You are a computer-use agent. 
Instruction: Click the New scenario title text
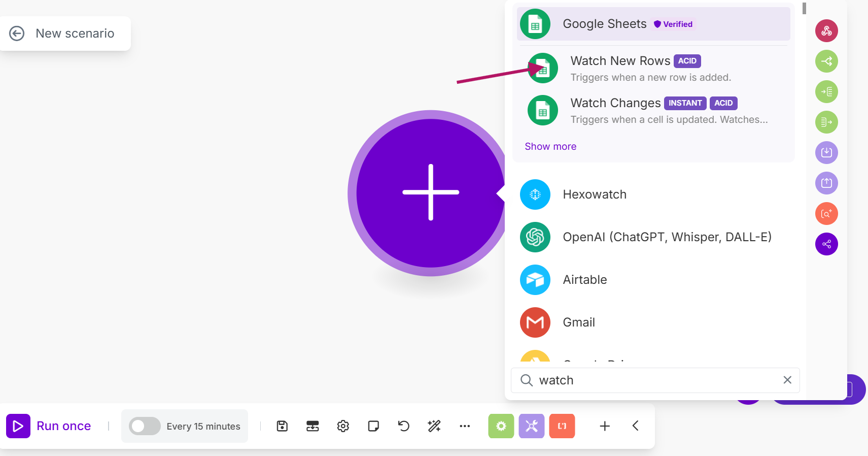pyautogui.click(x=75, y=34)
